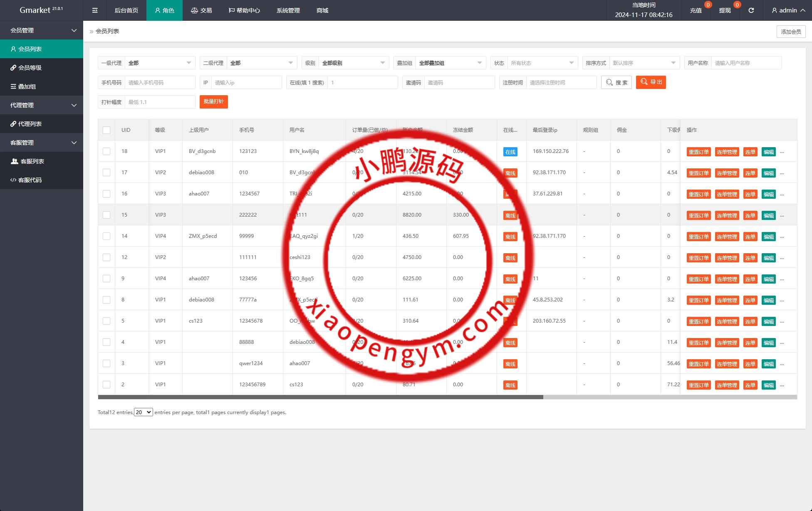Viewport: 812px width, 511px height.
Task: Switch to the 交易 top menu
Action: [201, 10]
